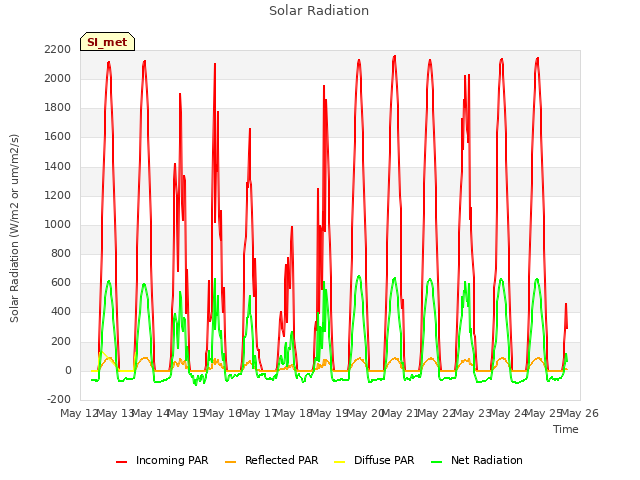The image size is (640, 480).
Task: Click the red Incoming PAR legend swatch
Action: point(121,462)
